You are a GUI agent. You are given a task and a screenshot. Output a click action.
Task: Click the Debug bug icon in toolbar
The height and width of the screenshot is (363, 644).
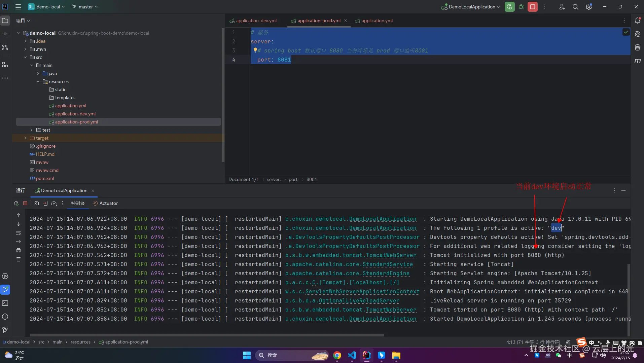[x=521, y=7]
